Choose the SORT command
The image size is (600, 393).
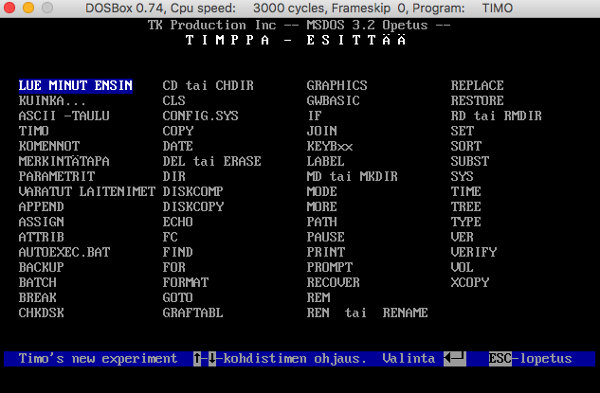[x=466, y=146]
